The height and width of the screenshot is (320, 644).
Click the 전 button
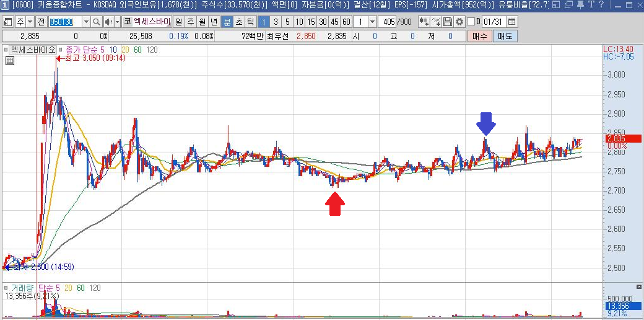[41, 22]
